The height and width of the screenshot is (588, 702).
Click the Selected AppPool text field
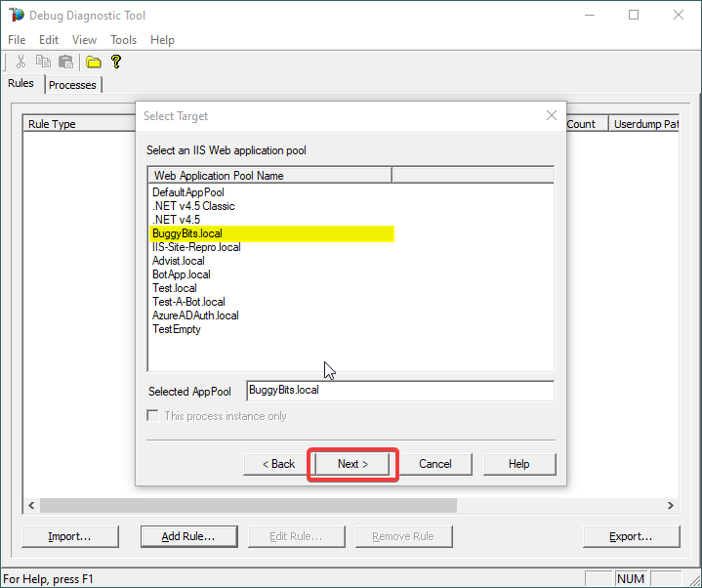[x=399, y=391]
